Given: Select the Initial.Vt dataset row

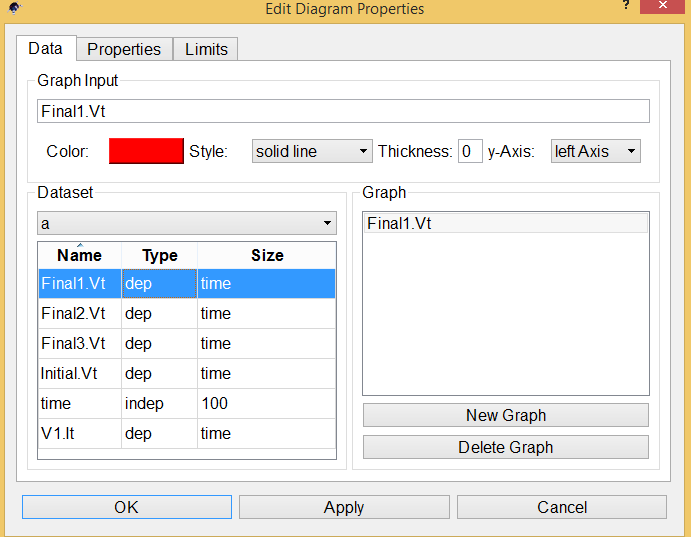Looking at the screenshot, I should pyautogui.click(x=187, y=373).
